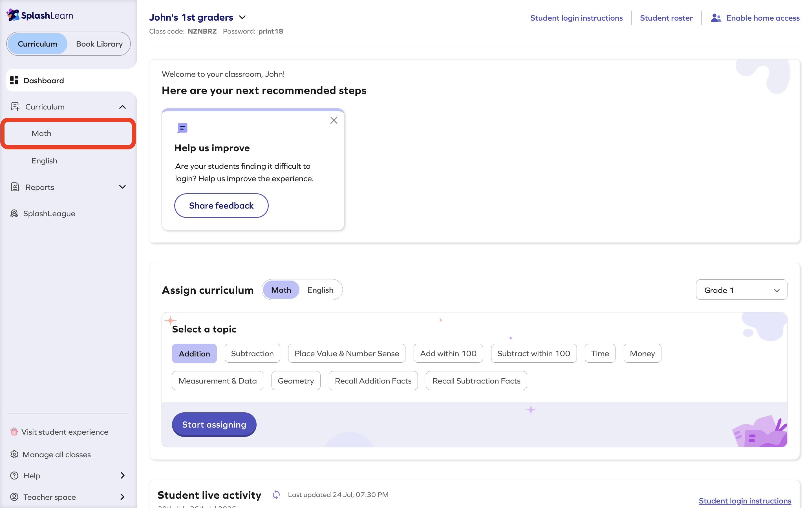Click the SplashLeague badge icon

14,213
